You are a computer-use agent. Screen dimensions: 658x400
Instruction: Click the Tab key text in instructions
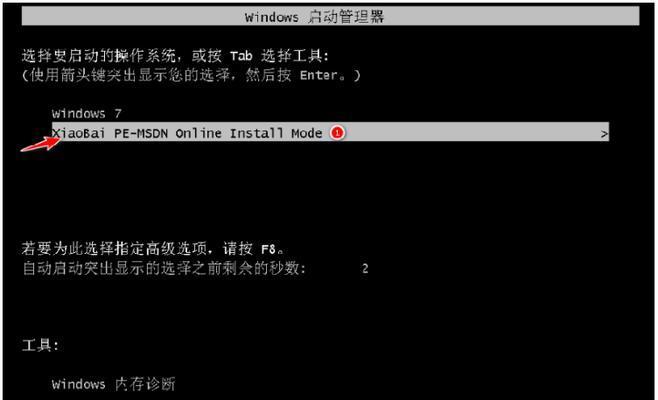pos(241,56)
